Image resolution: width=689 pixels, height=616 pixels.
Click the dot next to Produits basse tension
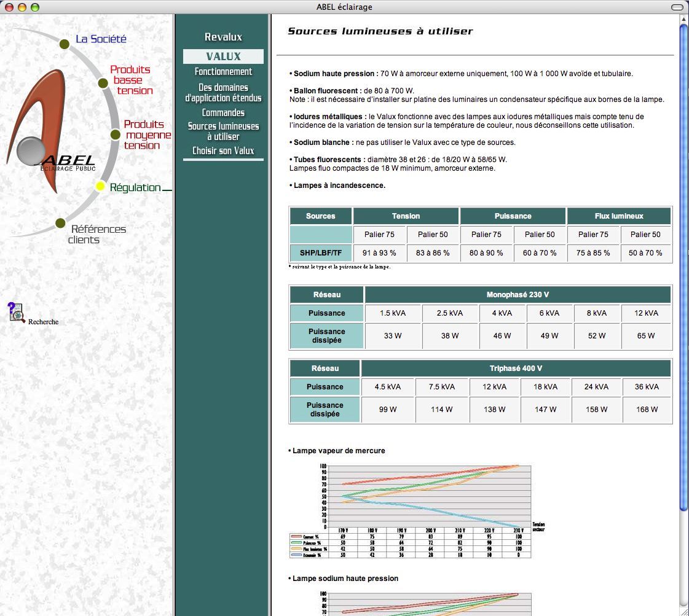(103, 83)
